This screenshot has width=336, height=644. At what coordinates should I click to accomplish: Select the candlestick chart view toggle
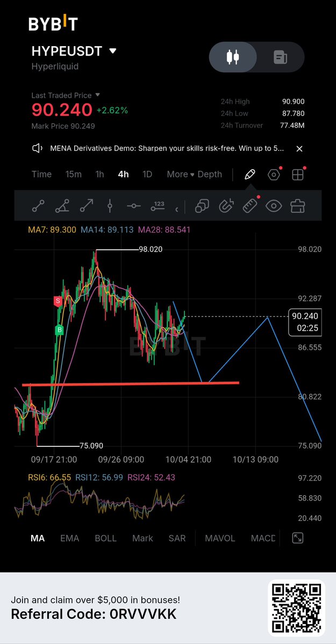pyautogui.click(x=233, y=57)
